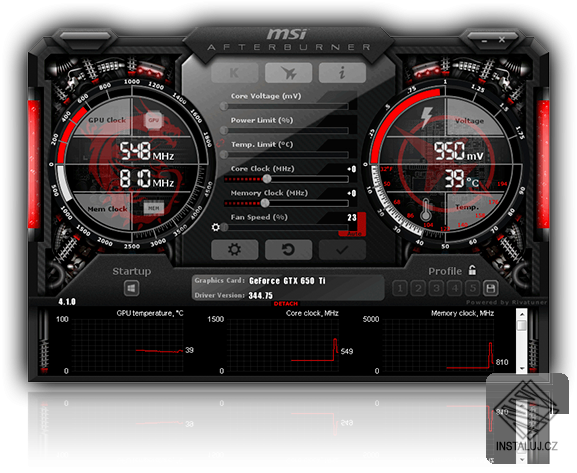Click the DETACH monitor label
This screenshot has width=577, height=473.
tap(286, 304)
